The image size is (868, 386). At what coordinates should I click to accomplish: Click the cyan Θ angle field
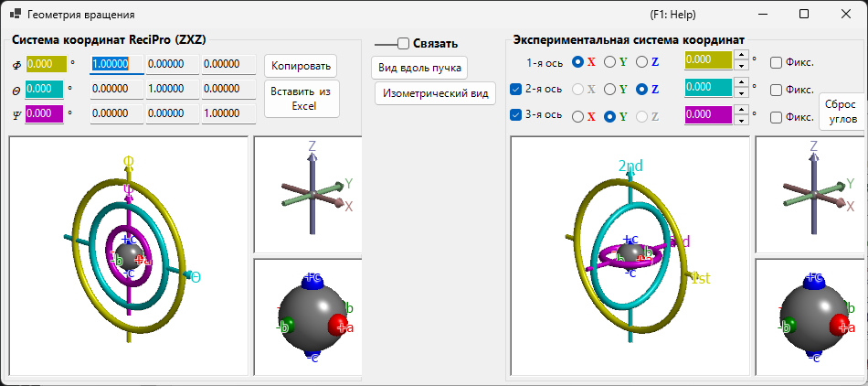[44, 89]
